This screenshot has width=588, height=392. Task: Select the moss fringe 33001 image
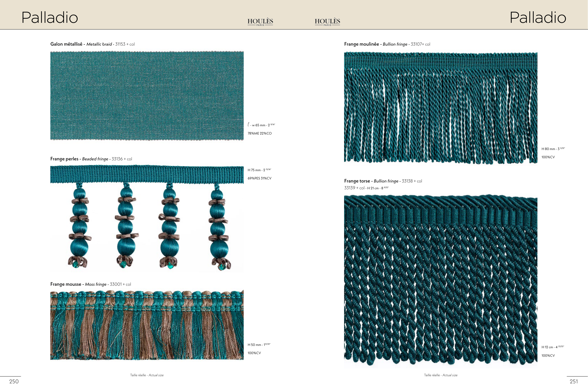(147, 325)
